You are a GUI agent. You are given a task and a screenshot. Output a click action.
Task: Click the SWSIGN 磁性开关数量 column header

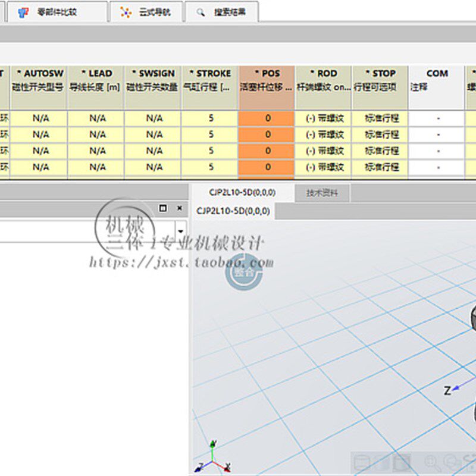point(153,87)
